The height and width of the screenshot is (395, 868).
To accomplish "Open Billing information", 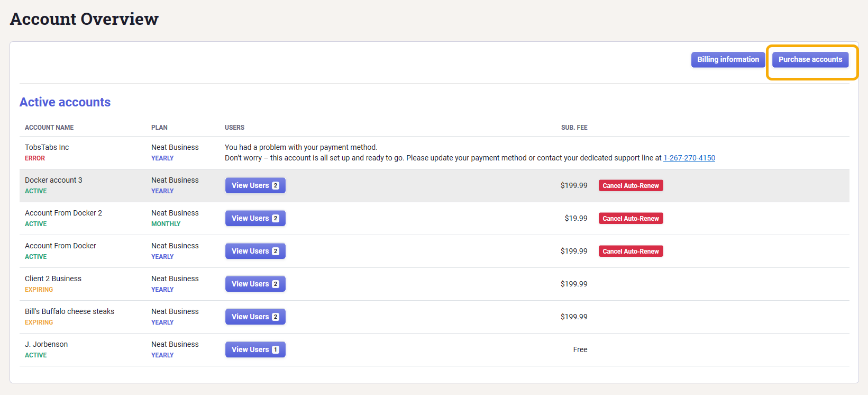I will coord(728,60).
